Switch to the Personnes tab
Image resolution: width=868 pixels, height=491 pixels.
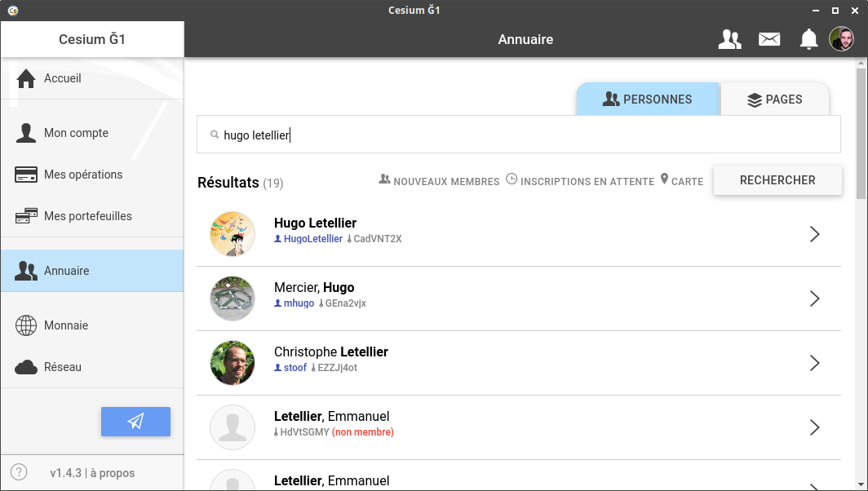coord(648,99)
